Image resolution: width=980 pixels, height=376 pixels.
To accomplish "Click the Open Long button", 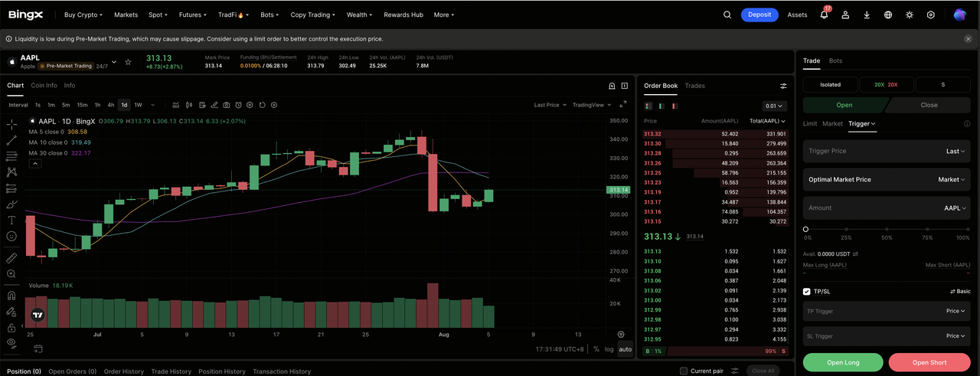I will (843, 362).
